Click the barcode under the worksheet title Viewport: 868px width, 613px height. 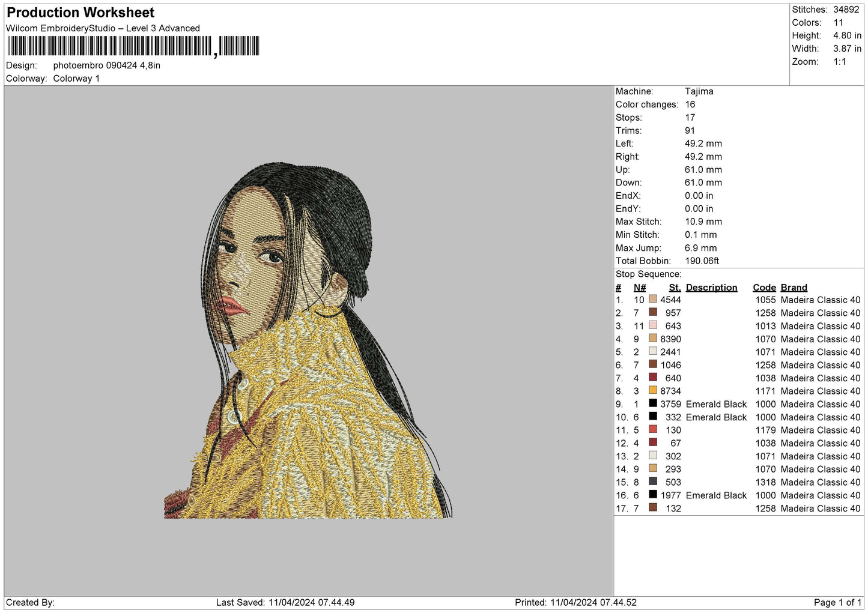(134, 46)
